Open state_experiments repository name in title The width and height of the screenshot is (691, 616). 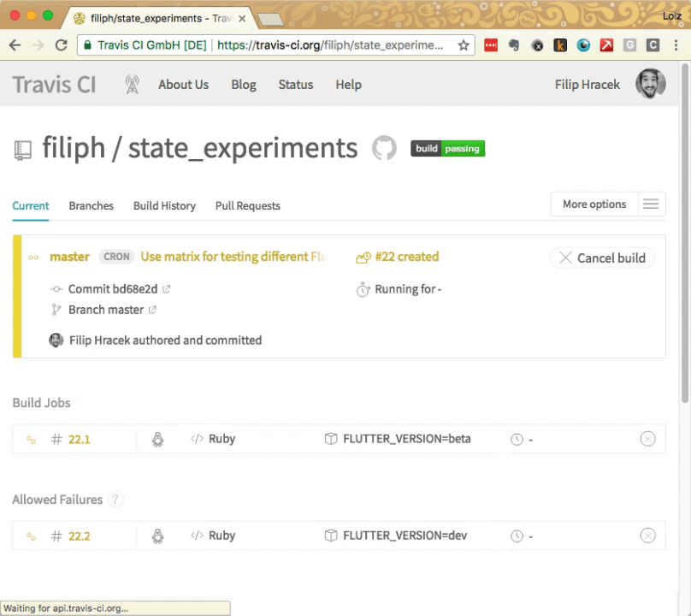point(243,149)
